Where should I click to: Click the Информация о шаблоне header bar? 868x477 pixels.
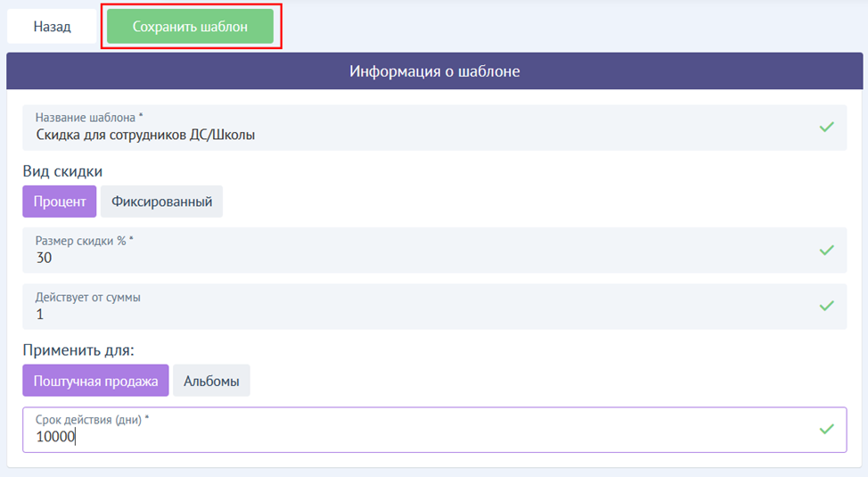click(434, 71)
